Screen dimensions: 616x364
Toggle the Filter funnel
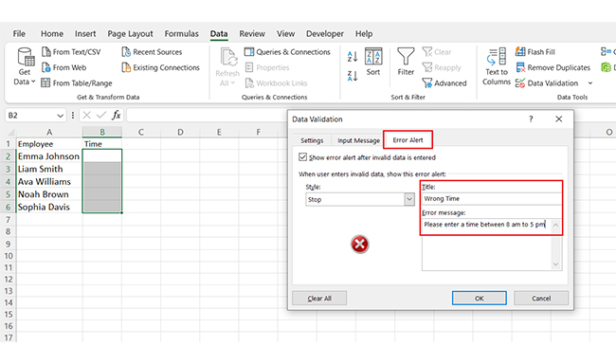tap(406, 62)
